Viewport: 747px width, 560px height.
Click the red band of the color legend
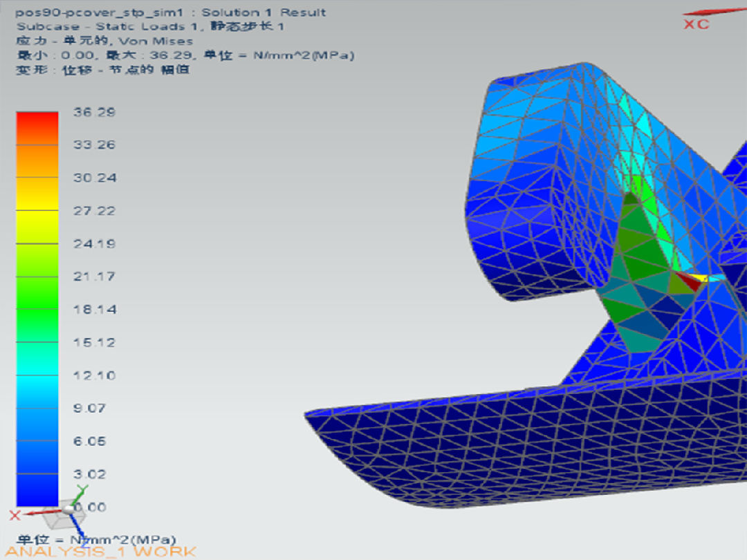pos(37,124)
